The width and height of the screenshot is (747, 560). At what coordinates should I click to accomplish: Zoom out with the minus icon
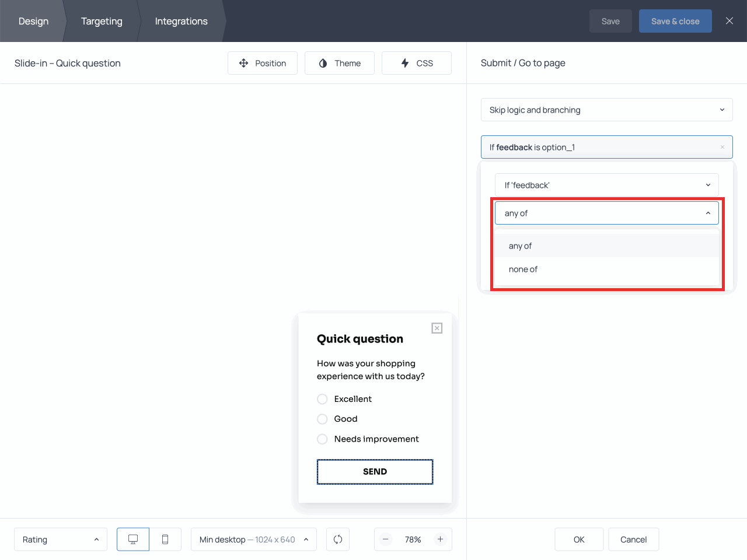(x=386, y=540)
